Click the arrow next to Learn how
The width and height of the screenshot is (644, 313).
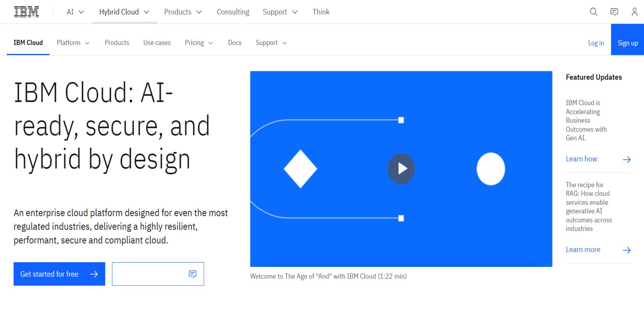627,159
